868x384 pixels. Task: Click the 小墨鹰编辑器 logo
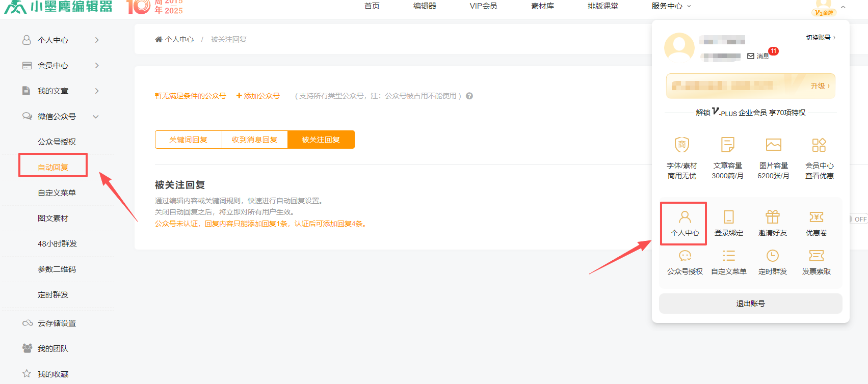(x=58, y=7)
